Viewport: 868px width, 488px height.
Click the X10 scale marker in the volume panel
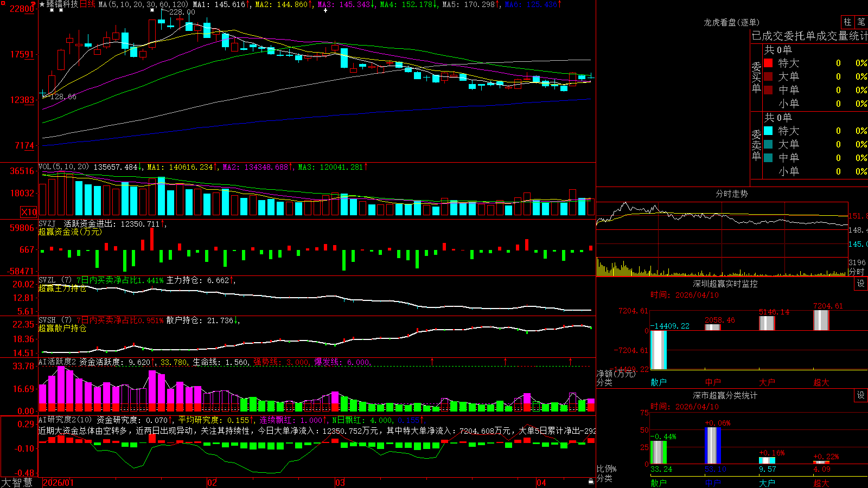click(x=29, y=212)
